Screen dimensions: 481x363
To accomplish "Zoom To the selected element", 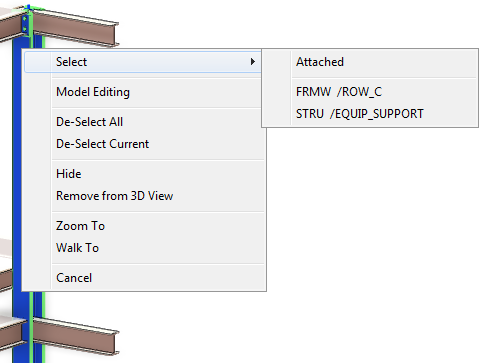I will [x=80, y=226].
